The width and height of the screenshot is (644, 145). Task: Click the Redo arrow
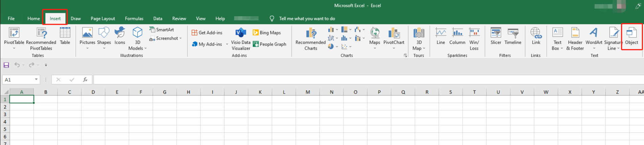[x=31, y=65]
